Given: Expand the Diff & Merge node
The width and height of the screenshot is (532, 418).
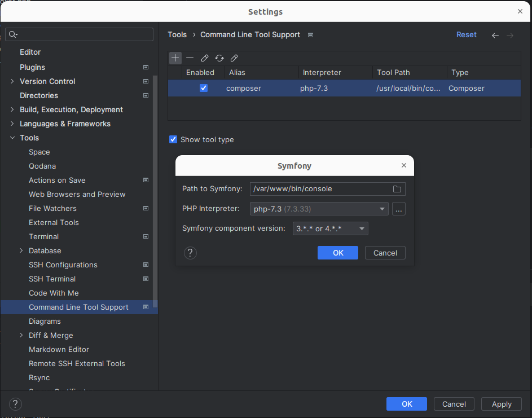Looking at the screenshot, I should click(x=21, y=335).
